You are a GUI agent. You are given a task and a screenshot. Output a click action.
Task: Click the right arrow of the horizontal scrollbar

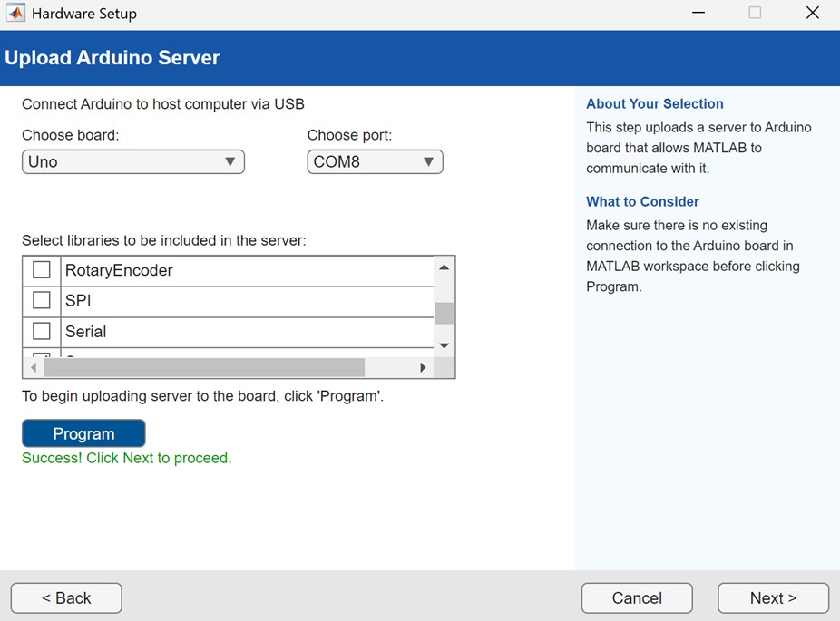pyautogui.click(x=422, y=366)
